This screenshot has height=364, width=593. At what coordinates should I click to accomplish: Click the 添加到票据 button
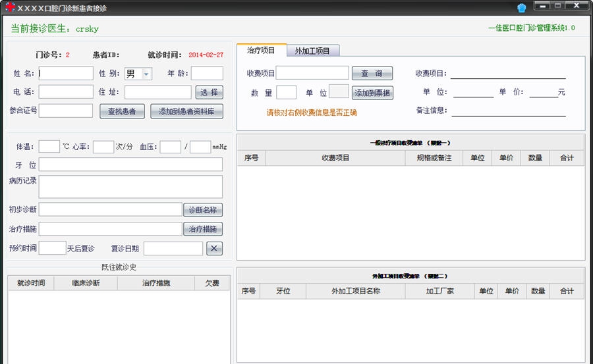pyautogui.click(x=372, y=93)
